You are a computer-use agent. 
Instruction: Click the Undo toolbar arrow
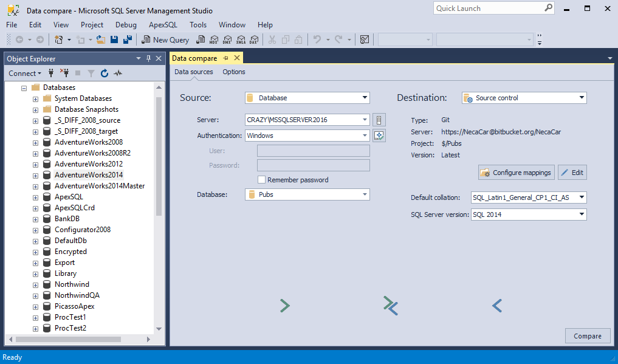317,39
